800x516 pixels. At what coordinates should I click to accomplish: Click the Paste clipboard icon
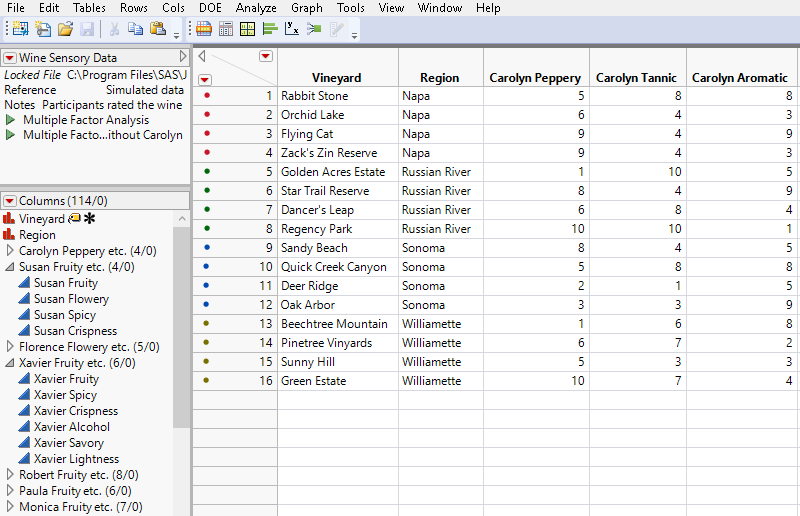click(x=158, y=29)
